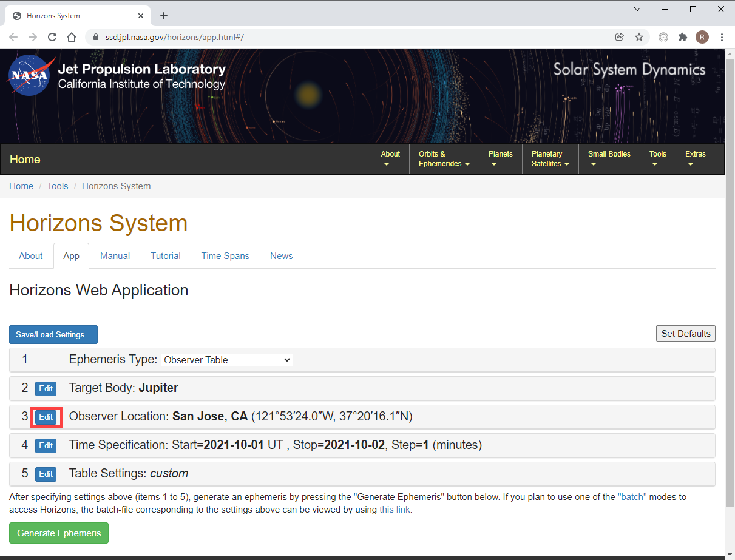Share this page via the share icon

[620, 37]
